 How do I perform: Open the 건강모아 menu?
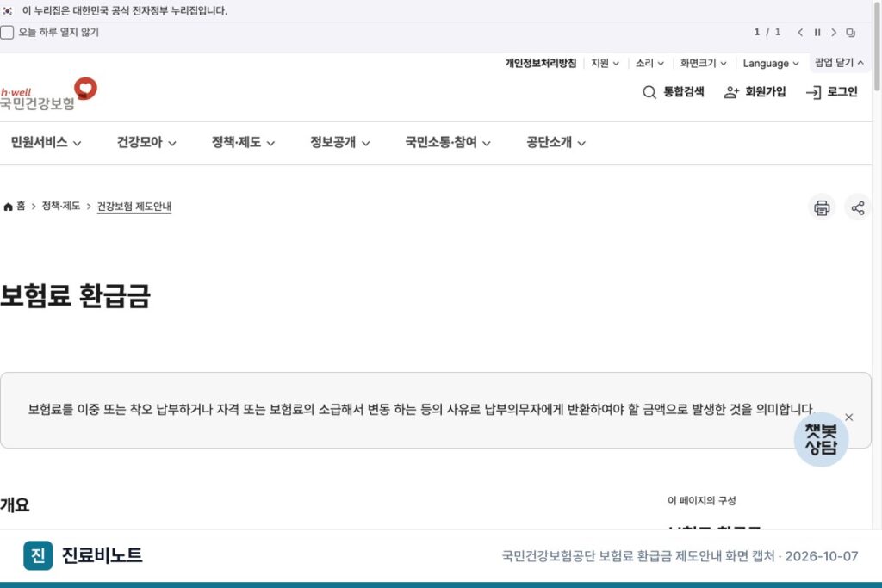point(146,143)
